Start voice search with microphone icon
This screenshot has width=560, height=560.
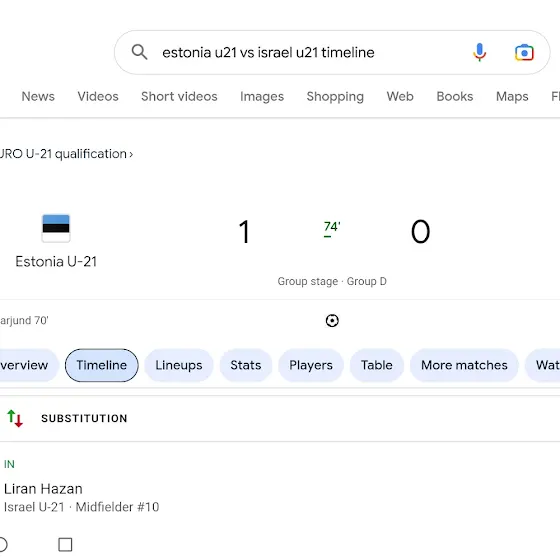click(479, 52)
